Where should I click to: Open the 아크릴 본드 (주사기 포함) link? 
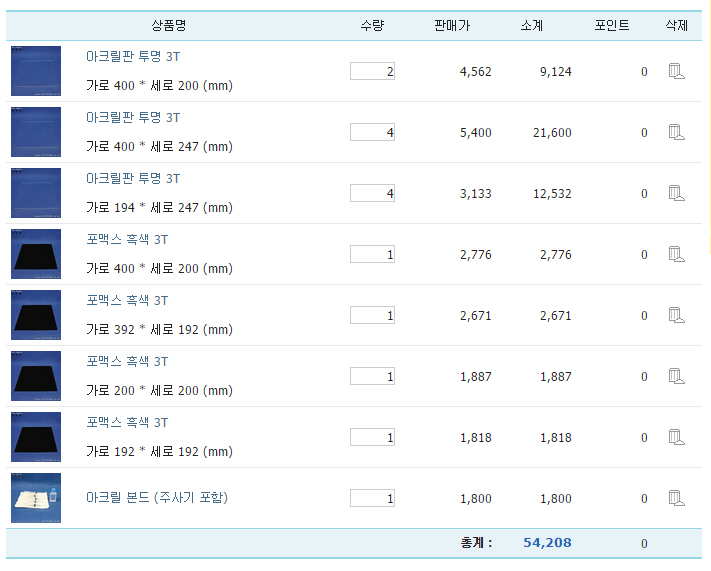click(x=157, y=498)
